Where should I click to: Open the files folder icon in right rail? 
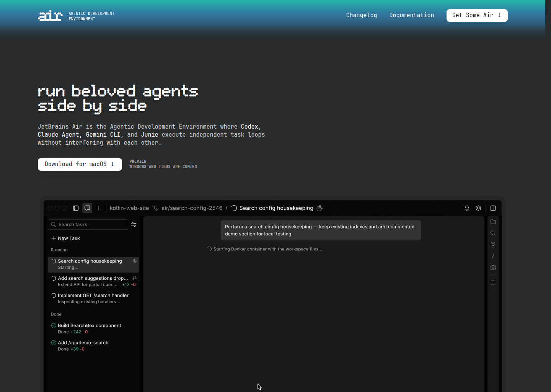pyautogui.click(x=493, y=222)
